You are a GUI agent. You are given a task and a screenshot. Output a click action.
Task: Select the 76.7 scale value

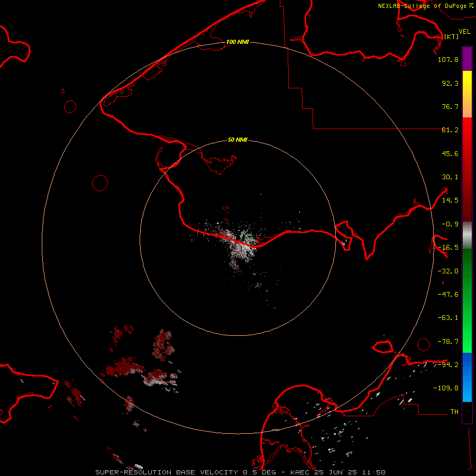[x=450, y=106]
